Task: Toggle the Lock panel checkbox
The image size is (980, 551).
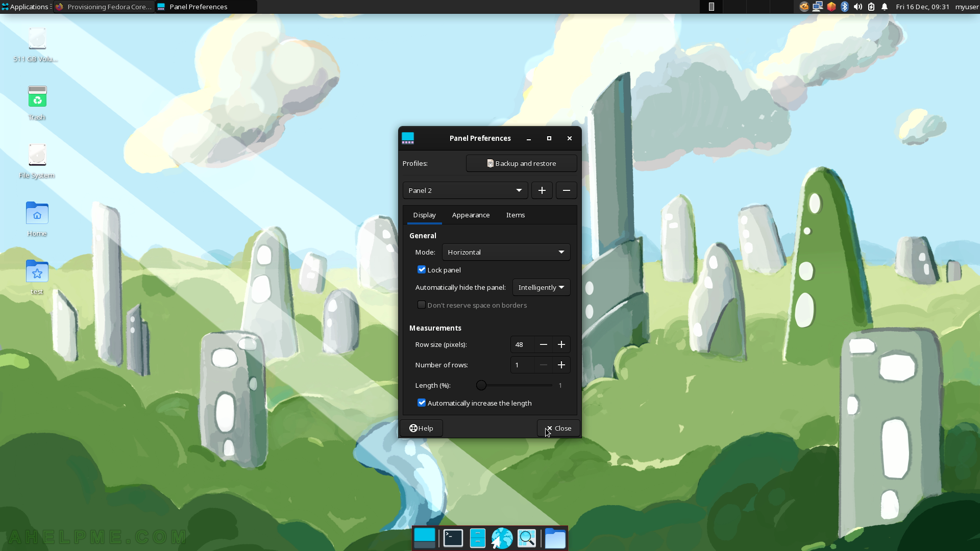Action: coord(422,269)
